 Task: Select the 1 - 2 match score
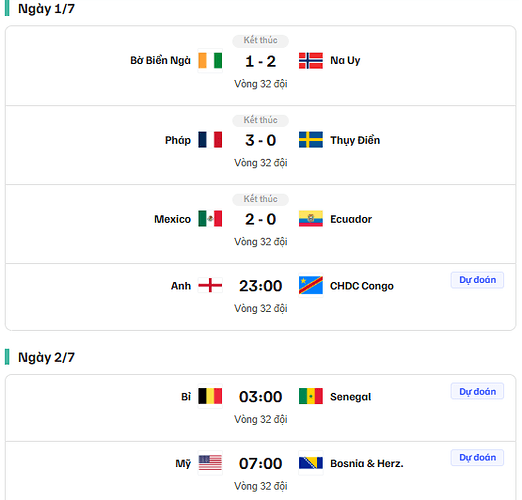point(260,61)
